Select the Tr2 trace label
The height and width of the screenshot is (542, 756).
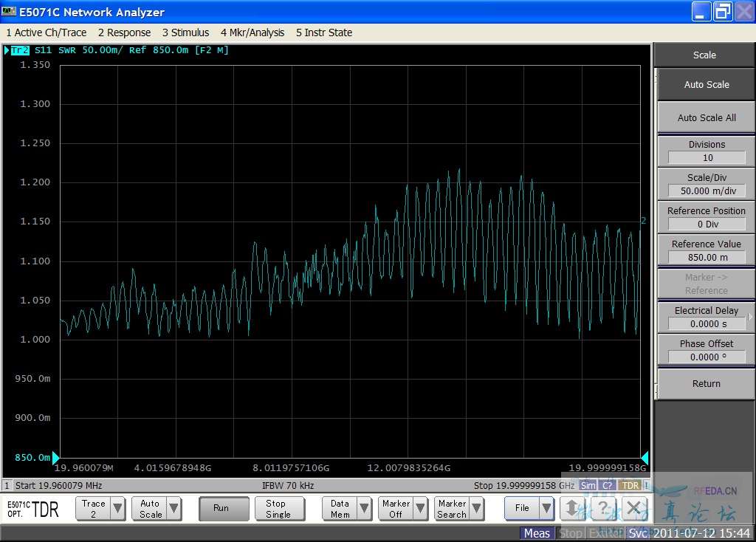click(20, 50)
